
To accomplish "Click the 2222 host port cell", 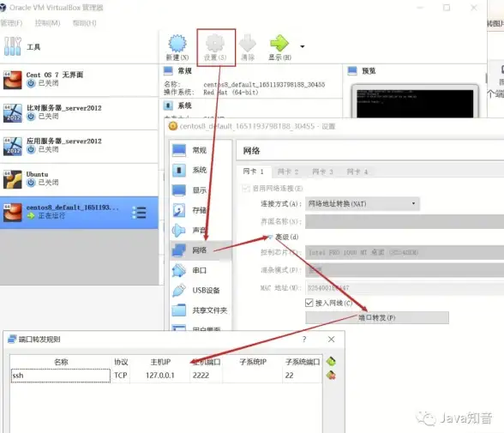I will 206,376.
